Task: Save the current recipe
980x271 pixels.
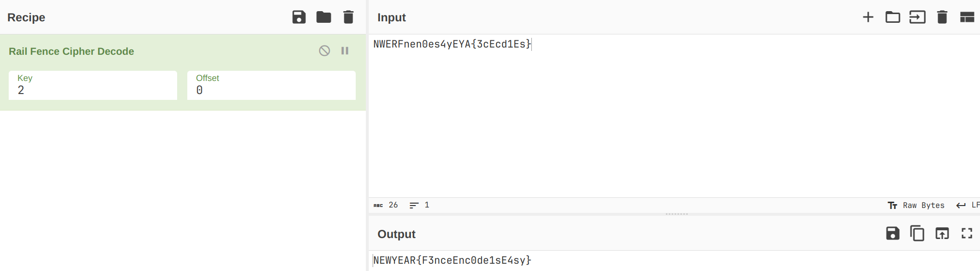Action: pyautogui.click(x=299, y=17)
